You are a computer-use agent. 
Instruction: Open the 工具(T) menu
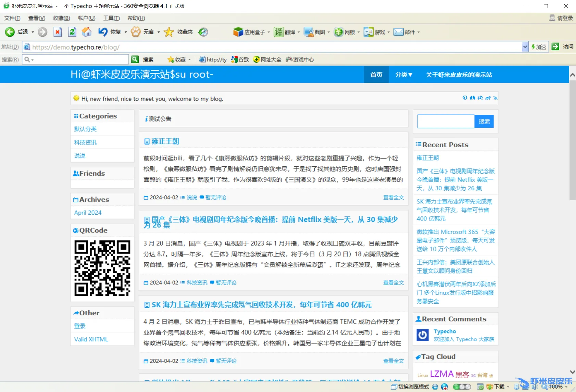(111, 18)
